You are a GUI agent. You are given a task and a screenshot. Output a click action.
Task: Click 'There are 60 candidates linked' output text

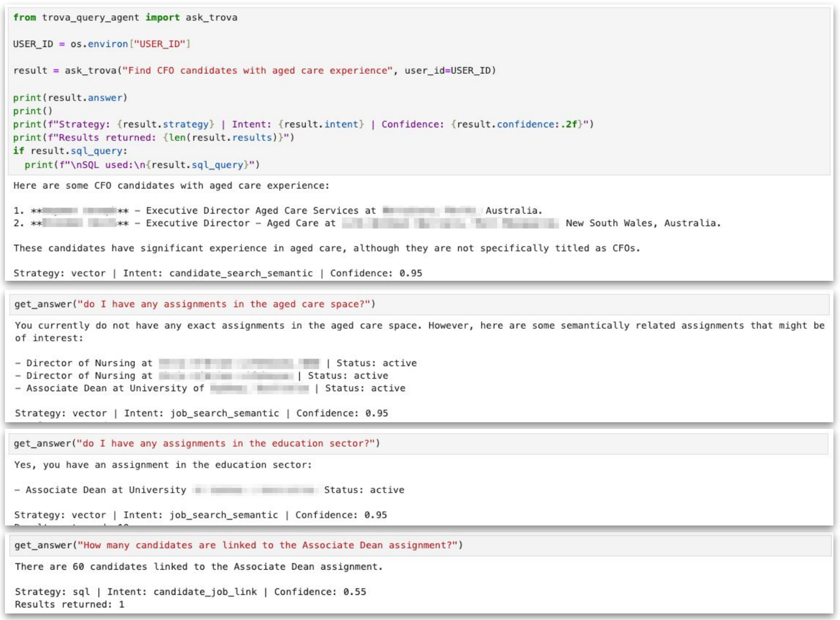click(x=199, y=567)
